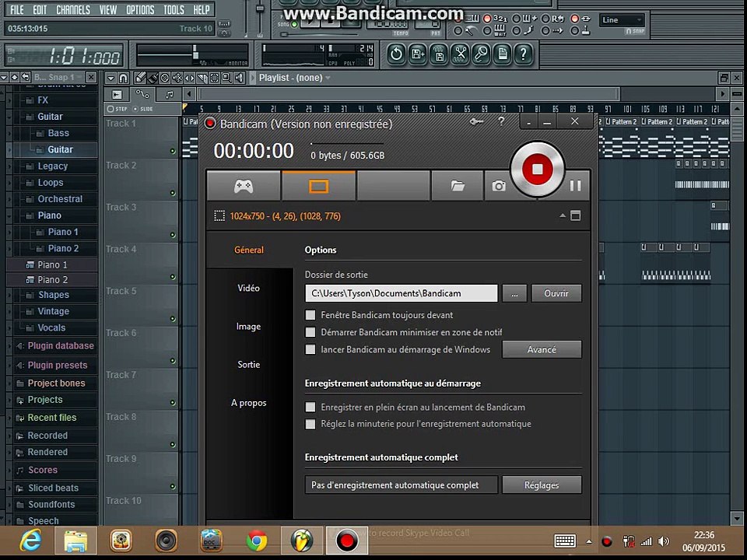Click the Bandicam key register icon
This screenshot has height=560, width=747.
pos(476,122)
